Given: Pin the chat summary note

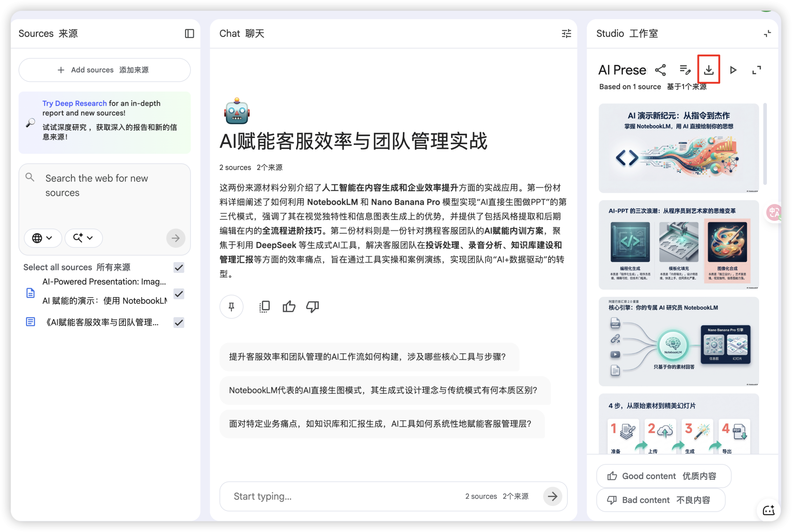Looking at the screenshot, I should (231, 306).
